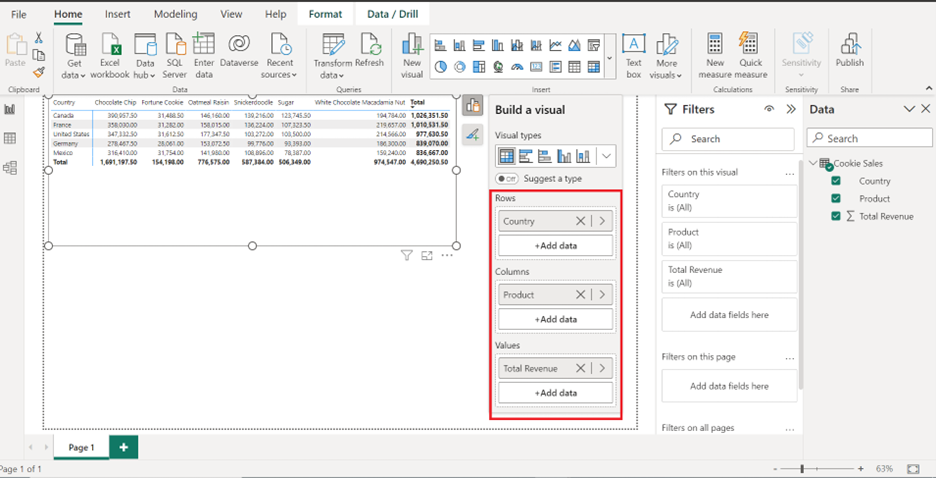
Task: Open the Data / Drill tab
Action: click(392, 14)
